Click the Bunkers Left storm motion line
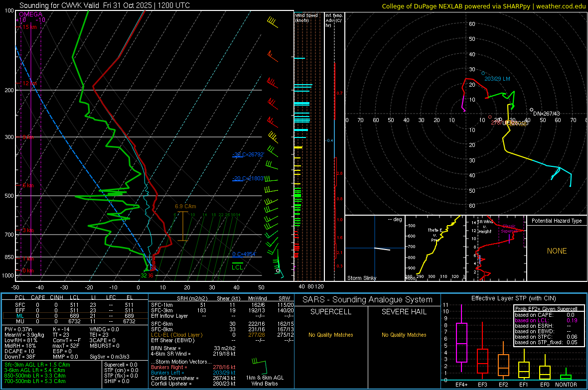The height and width of the screenshot is (390, 588). [193, 373]
